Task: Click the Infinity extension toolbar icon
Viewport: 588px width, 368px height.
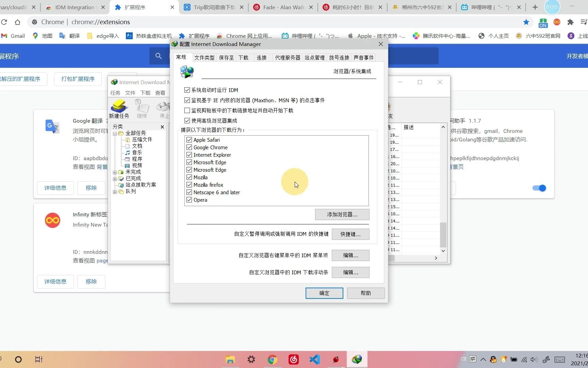Action: [557, 22]
